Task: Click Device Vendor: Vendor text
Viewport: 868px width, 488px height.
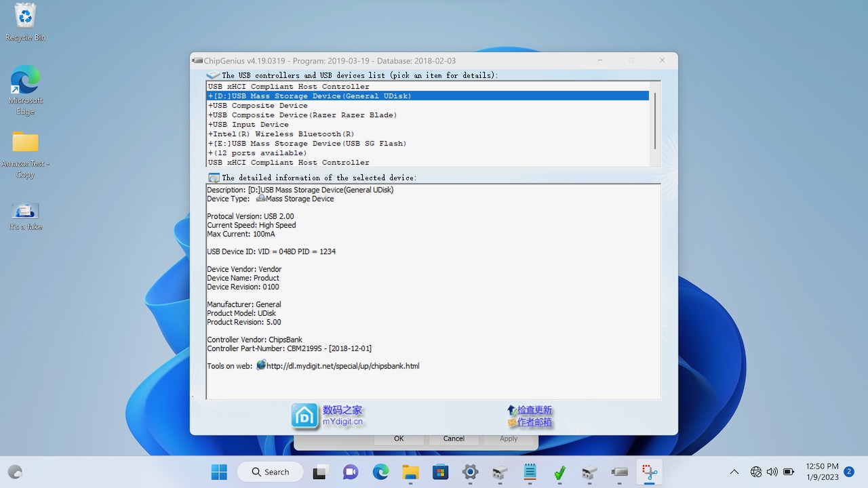Action: [x=244, y=269]
